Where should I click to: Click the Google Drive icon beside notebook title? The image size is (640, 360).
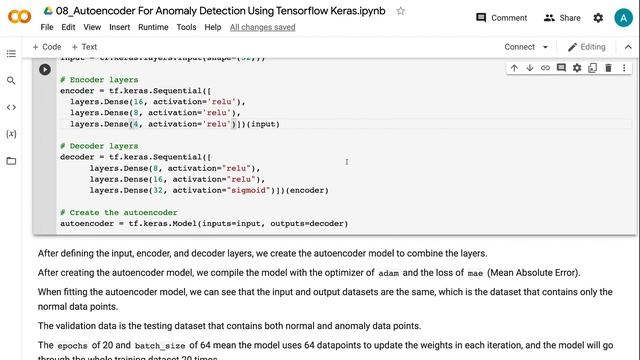48,11
